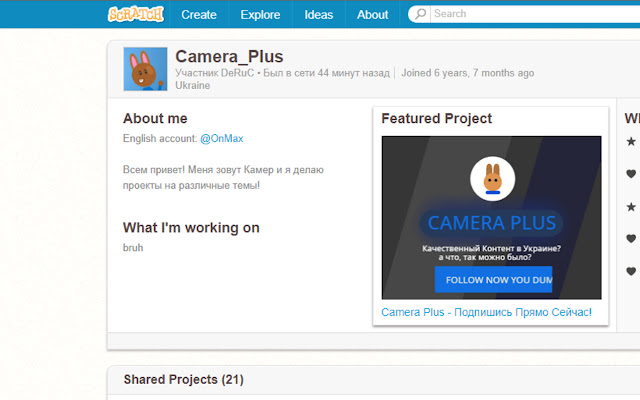
Task: Open the featured project thumbnail
Action: [x=491, y=218]
